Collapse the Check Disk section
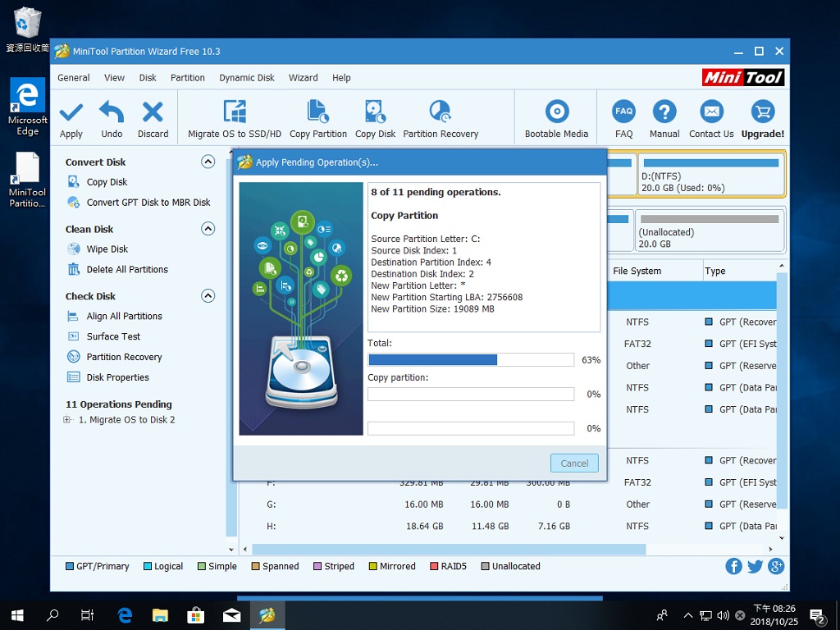This screenshot has width=840, height=630. 208,295
